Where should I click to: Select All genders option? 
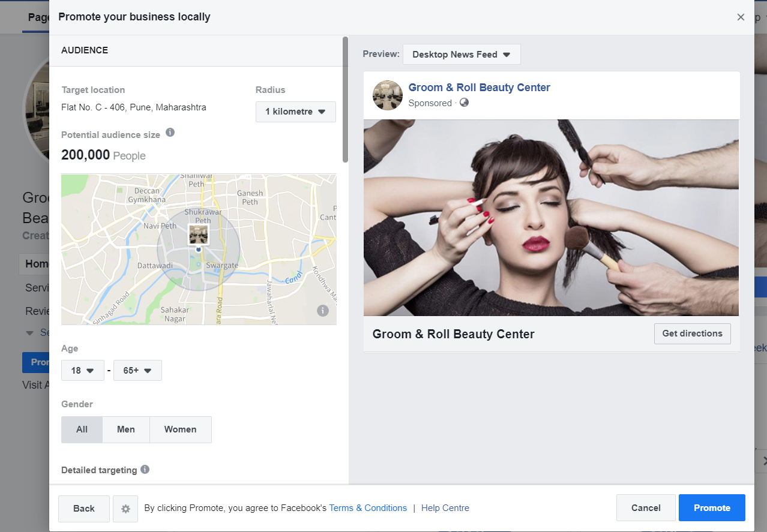click(x=82, y=429)
